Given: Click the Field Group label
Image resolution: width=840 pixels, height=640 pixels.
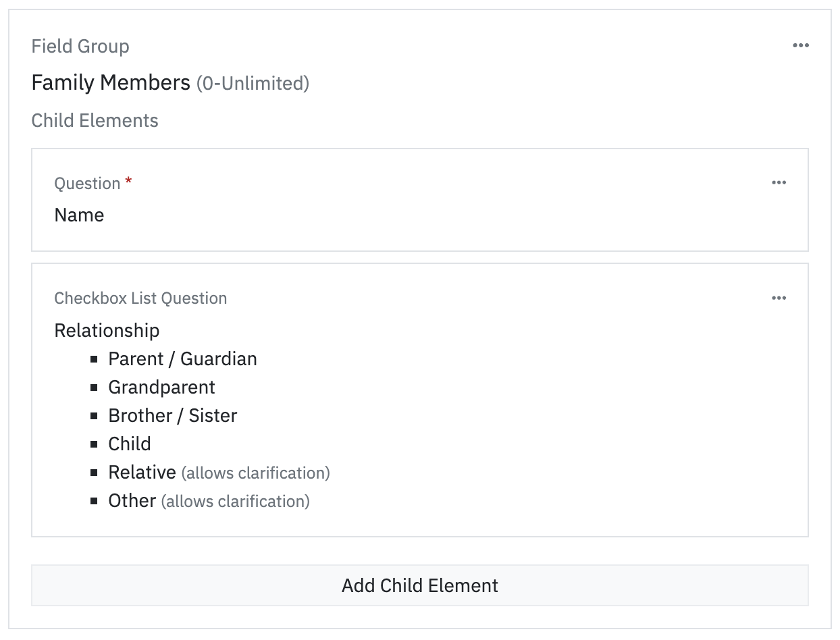Looking at the screenshot, I should [x=80, y=46].
